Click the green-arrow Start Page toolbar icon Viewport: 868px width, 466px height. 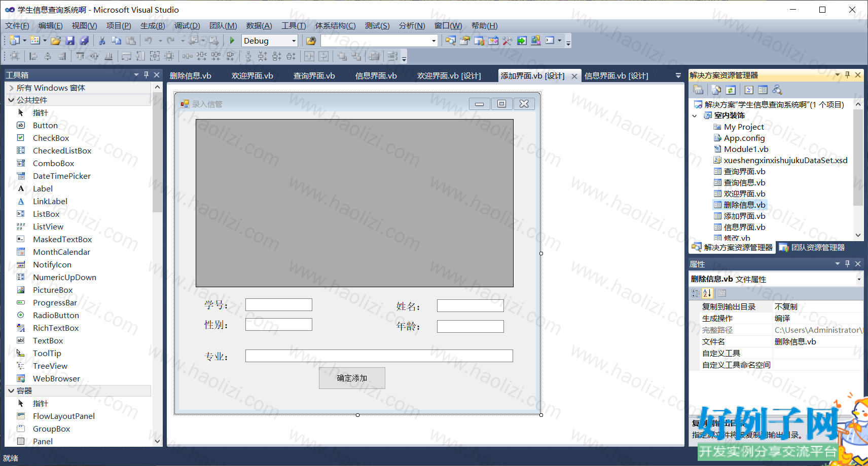[522, 41]
